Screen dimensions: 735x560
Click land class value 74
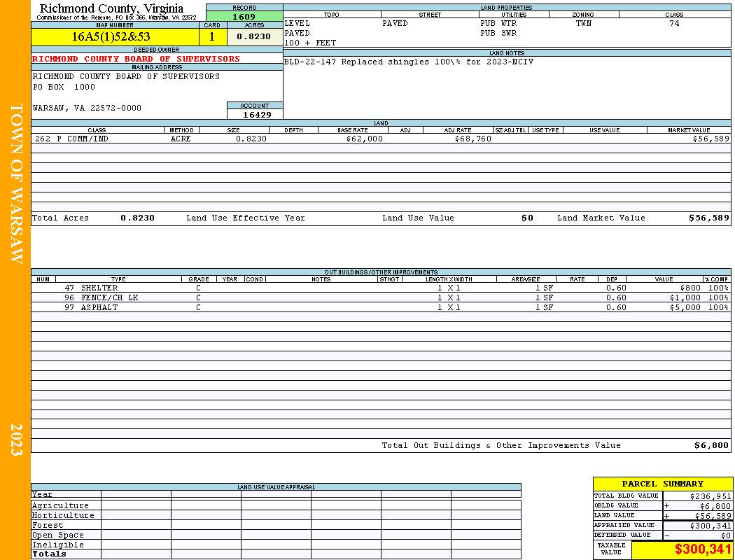tap(674, 23)
